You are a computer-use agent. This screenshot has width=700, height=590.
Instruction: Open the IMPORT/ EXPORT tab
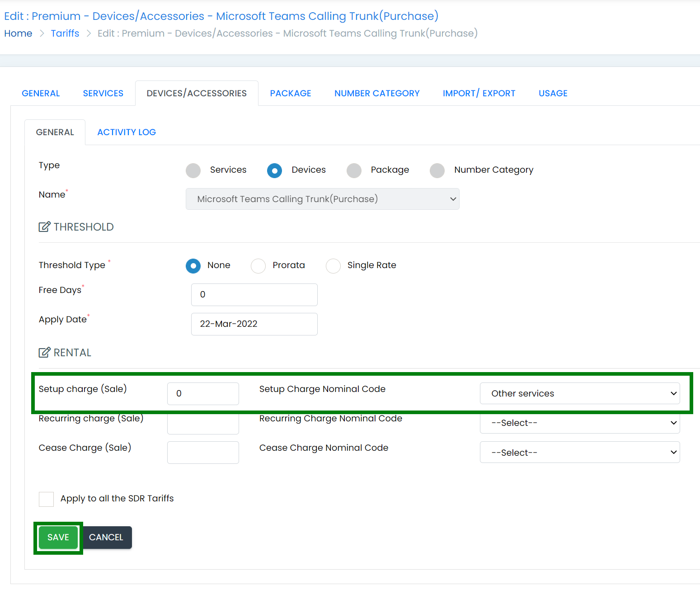point(479,93)
